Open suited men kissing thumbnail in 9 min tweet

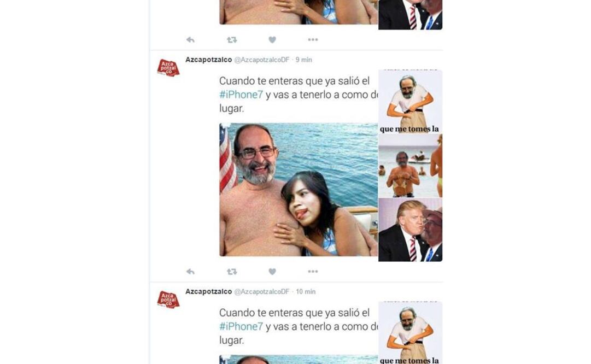point(410,230)
